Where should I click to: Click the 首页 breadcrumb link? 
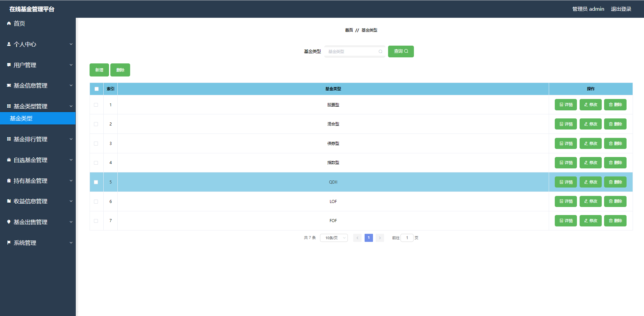[x=349, y=30]
